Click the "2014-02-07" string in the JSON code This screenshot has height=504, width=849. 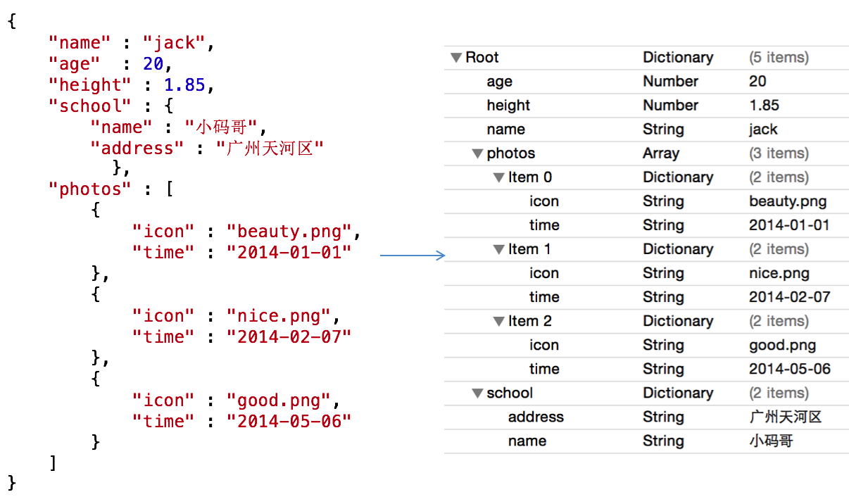point(289,337)
